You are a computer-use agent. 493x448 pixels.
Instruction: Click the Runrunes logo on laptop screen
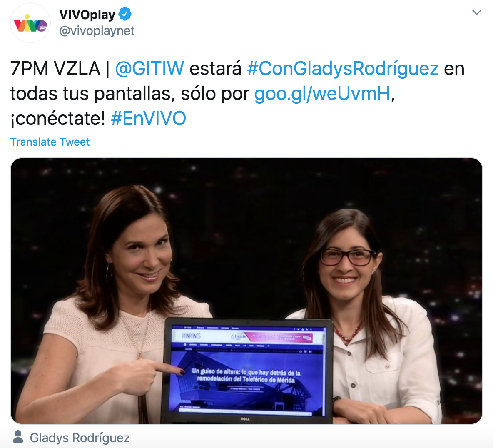pyautogui.click(x=191, y=336)
